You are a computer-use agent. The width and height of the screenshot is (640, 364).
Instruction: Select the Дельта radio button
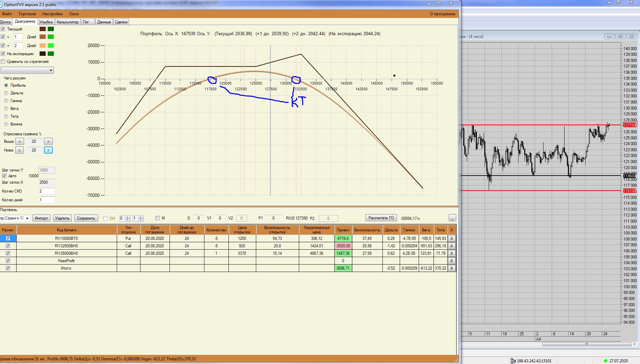click(6, 93)
